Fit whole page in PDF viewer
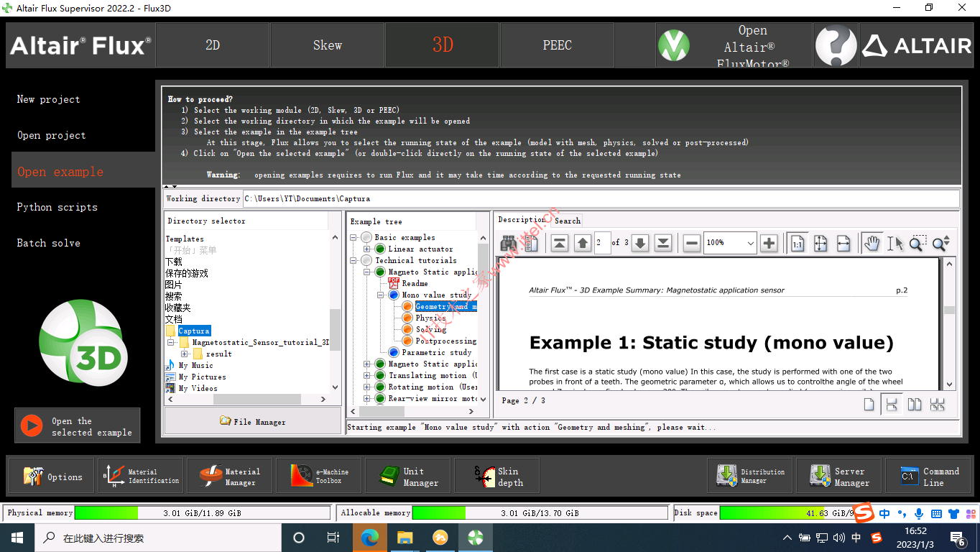Screen dimensions: 980x552 (x=820, y=243)
